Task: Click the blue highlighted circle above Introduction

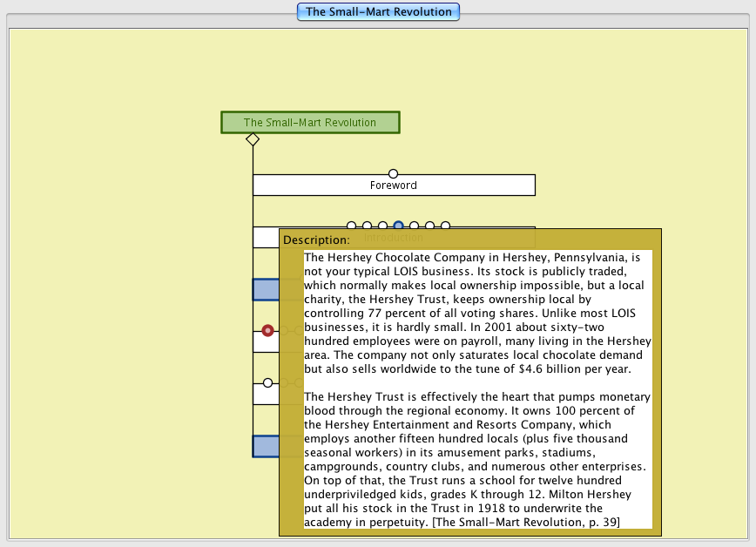Action: point(398,226)
